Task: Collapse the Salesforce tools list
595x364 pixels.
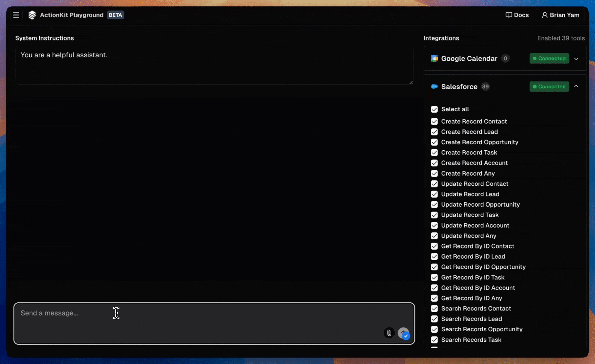Action: tap(576, 87)
